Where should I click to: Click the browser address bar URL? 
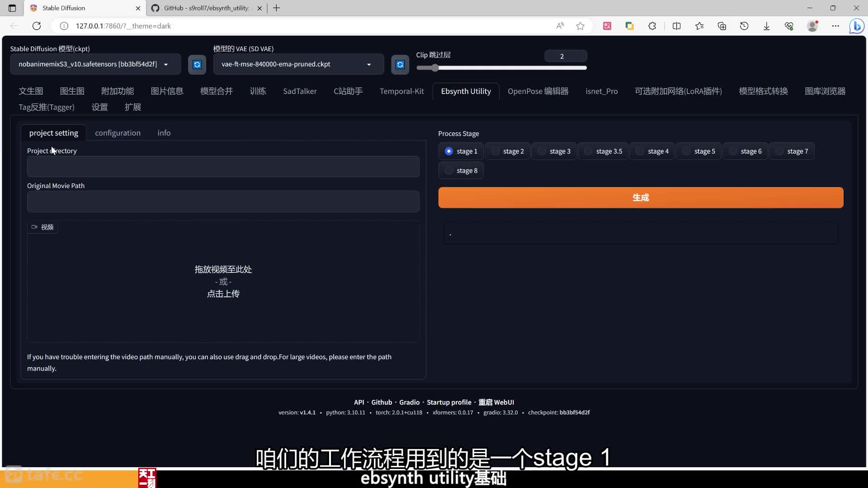point(123,26)
